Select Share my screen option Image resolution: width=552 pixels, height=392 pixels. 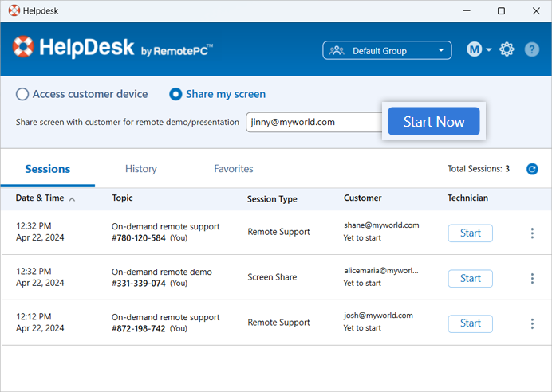175,94
